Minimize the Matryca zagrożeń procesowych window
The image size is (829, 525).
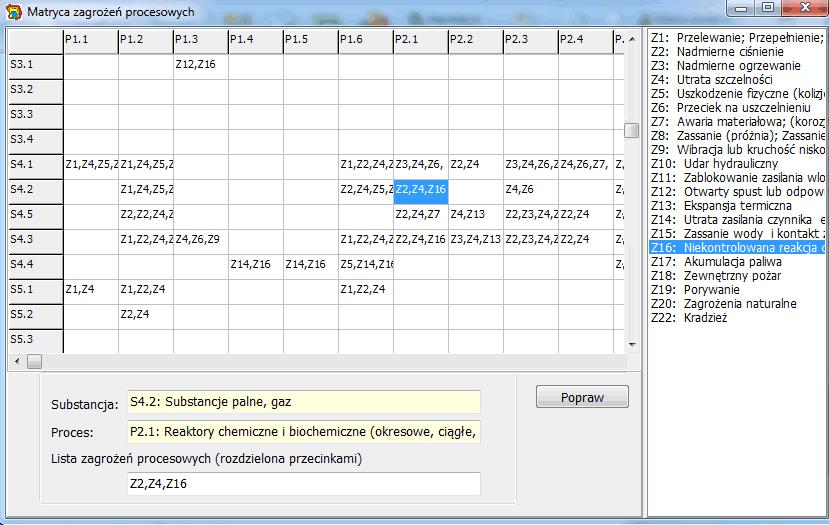coord(741,7)
